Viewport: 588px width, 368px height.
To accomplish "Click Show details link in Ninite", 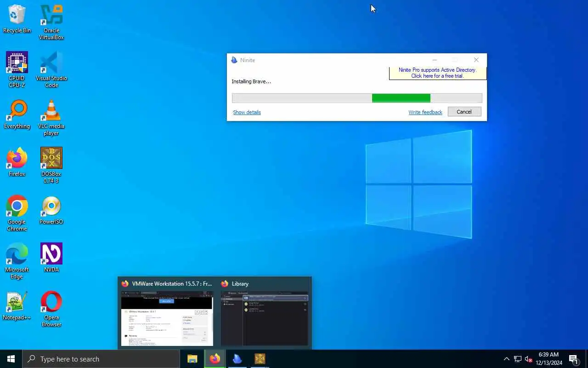I will tap(247, 112).
